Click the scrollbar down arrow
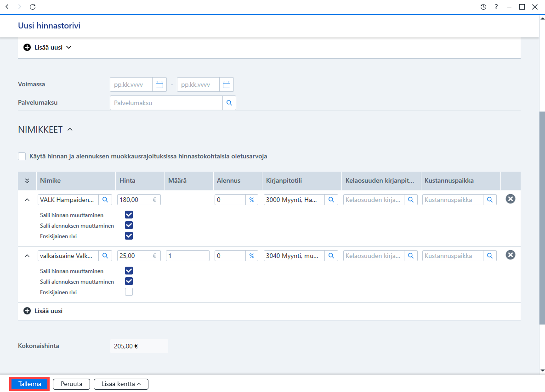The height and width of the screenshot is (392, 545). point(542,371)
